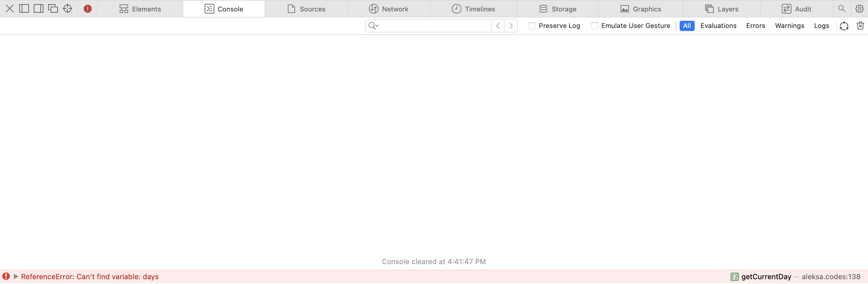
Task: Click the red error count badge
Action: coord(87,9)
